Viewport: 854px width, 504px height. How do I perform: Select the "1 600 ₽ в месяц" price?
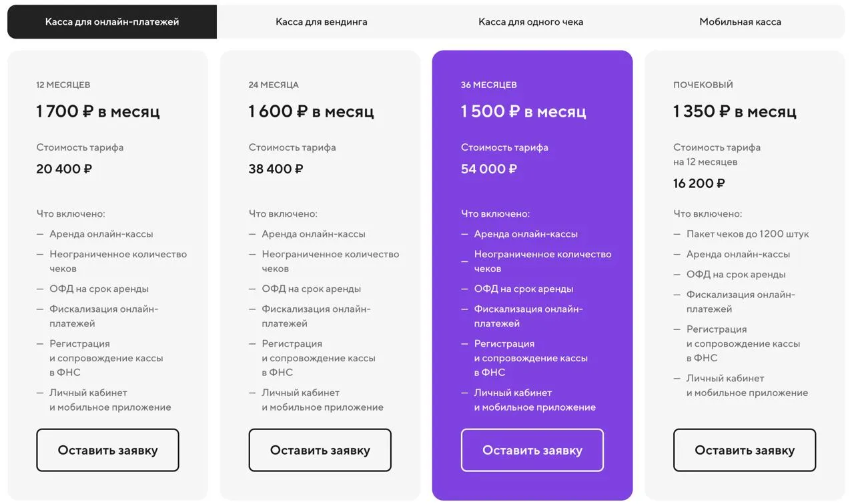pyautogui.click(x=311, y=111)
